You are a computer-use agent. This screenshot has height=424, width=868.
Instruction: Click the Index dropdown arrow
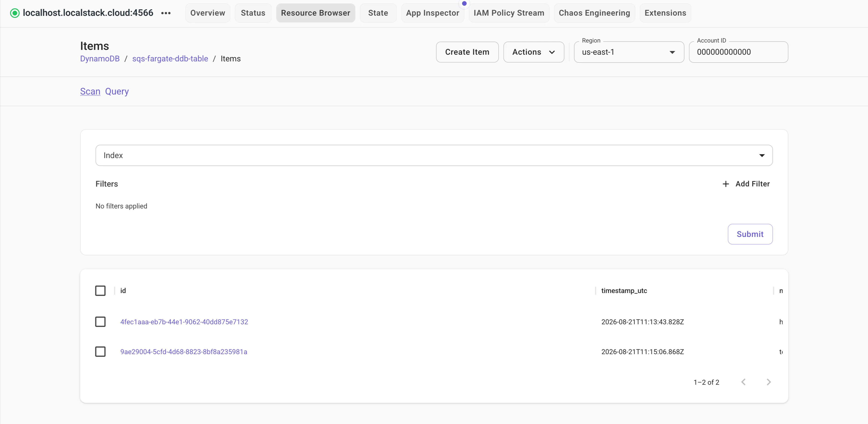(762, 155)
